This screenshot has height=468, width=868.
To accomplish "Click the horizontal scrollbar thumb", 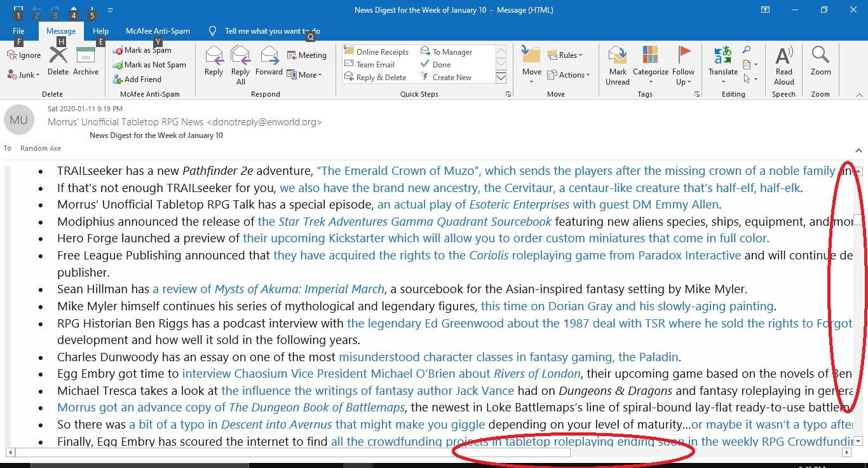I will tap(292, 453).
